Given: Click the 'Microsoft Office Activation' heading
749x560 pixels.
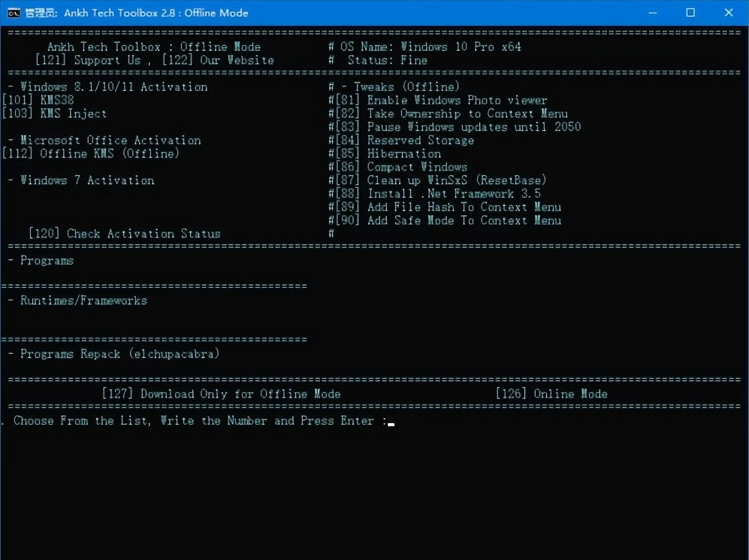Looking at the screenshot, I should click(x=111, y=140).
